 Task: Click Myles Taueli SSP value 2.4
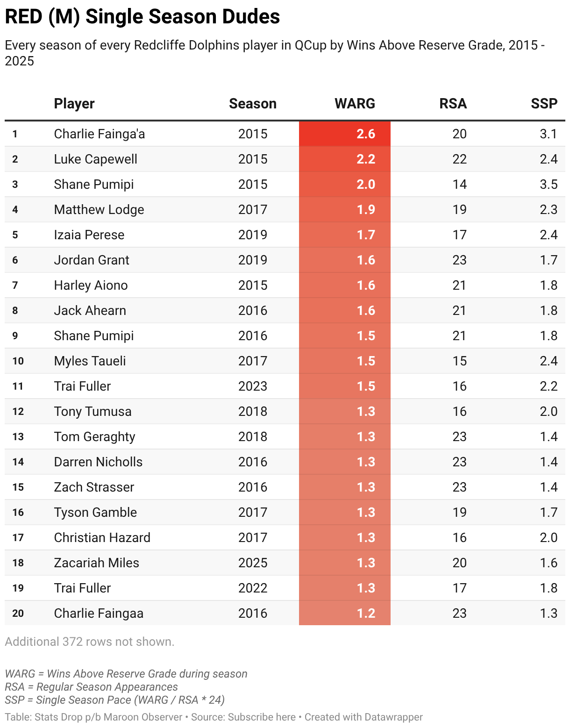coord(549,361)
